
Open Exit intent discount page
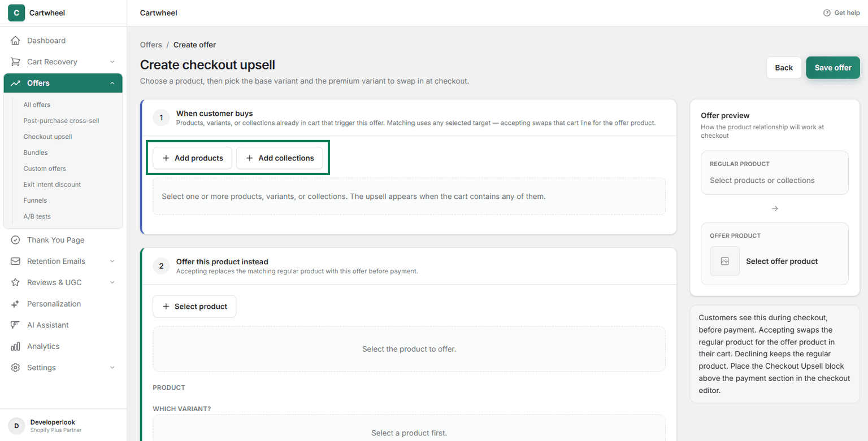click(52, 185)
